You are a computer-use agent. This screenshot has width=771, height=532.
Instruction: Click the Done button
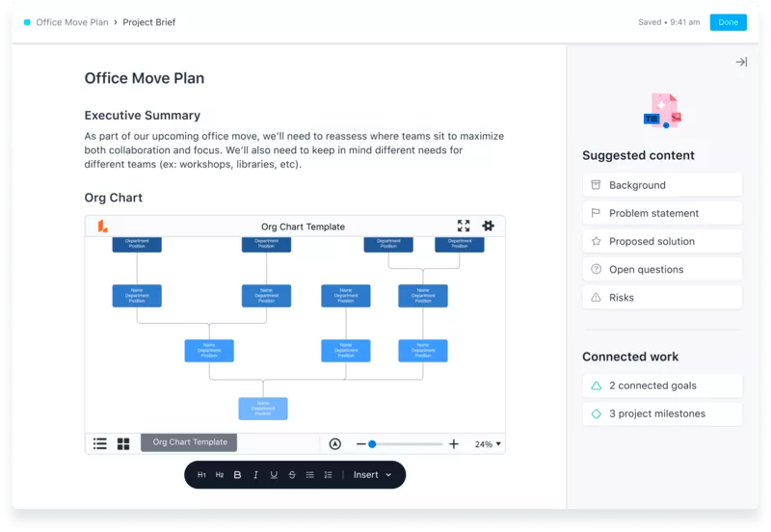click(x=728, y=22)
